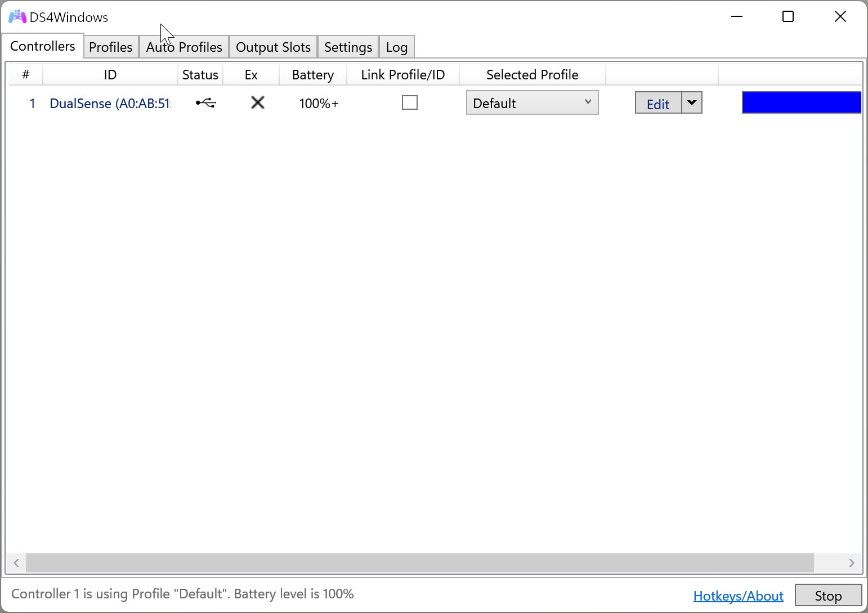The width and height of the screenshot is (868, 613).
Task: Minimize the DS4Windows window
Action: coord(737,17)
